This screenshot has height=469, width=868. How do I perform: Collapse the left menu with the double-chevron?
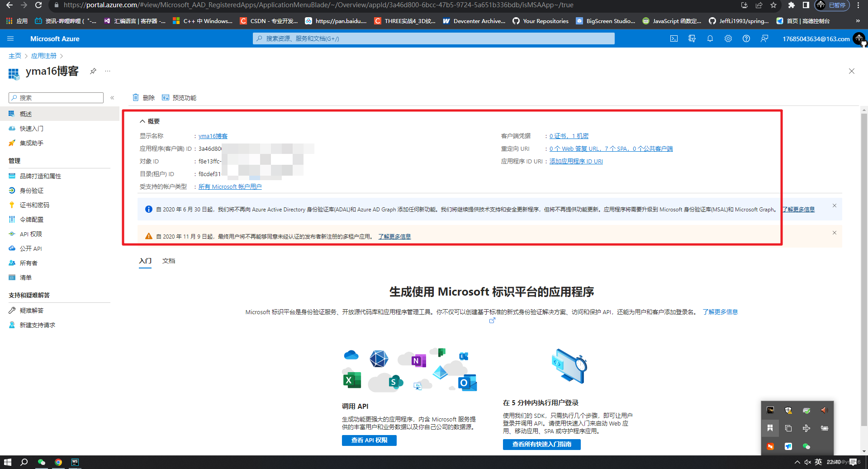[112, 98]
